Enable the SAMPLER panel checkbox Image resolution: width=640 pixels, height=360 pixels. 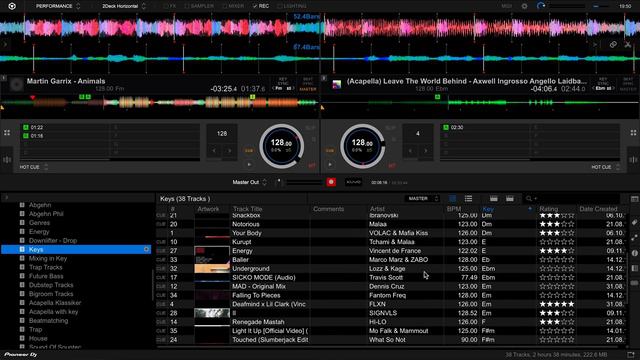(187, 6)
